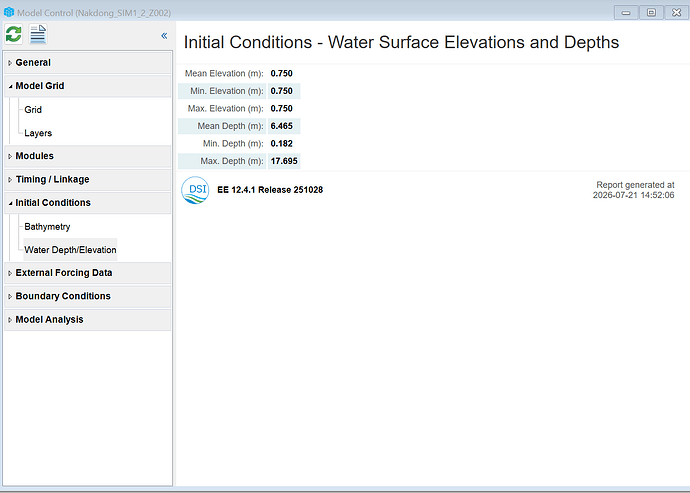The image size is (690, 493).
Task: Click the Min. Depth value 0.182
Action: pyautogui.click(x=282, y=143)
